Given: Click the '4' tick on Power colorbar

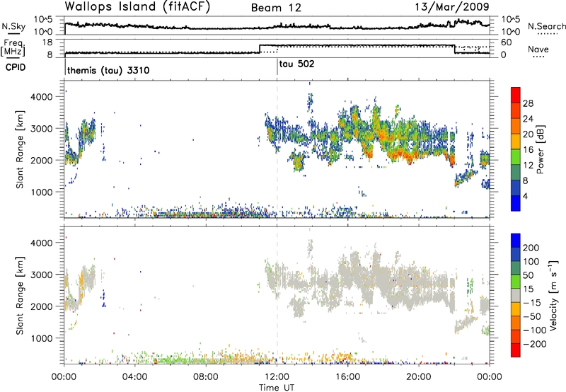Looking at the screenshot, I should click(526, 196).
